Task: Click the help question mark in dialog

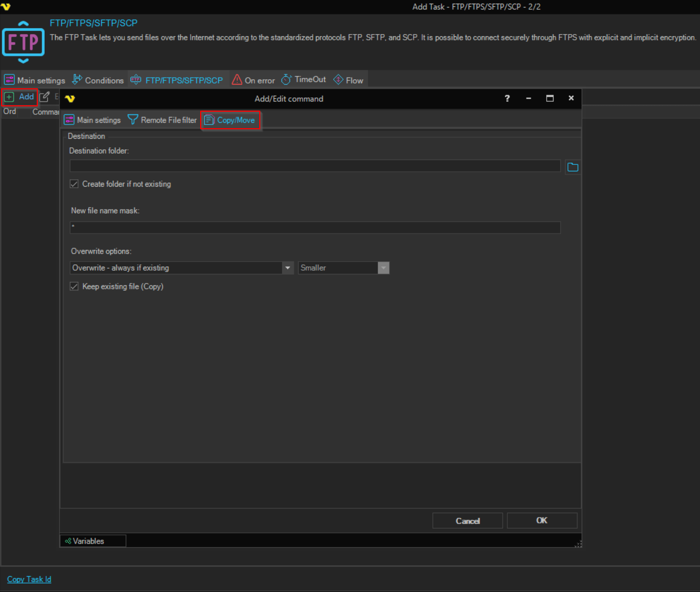Action: point(507,98)
